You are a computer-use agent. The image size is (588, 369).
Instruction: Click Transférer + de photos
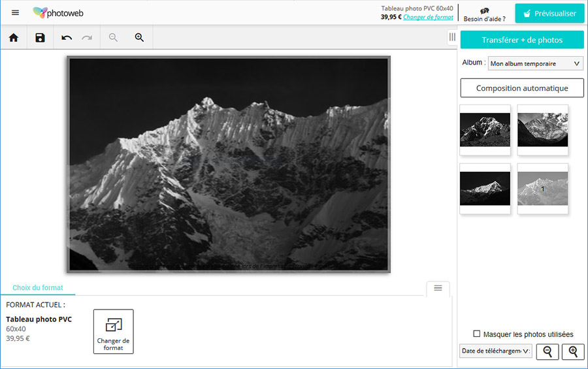pyautogui.click(x=522, y=40)
